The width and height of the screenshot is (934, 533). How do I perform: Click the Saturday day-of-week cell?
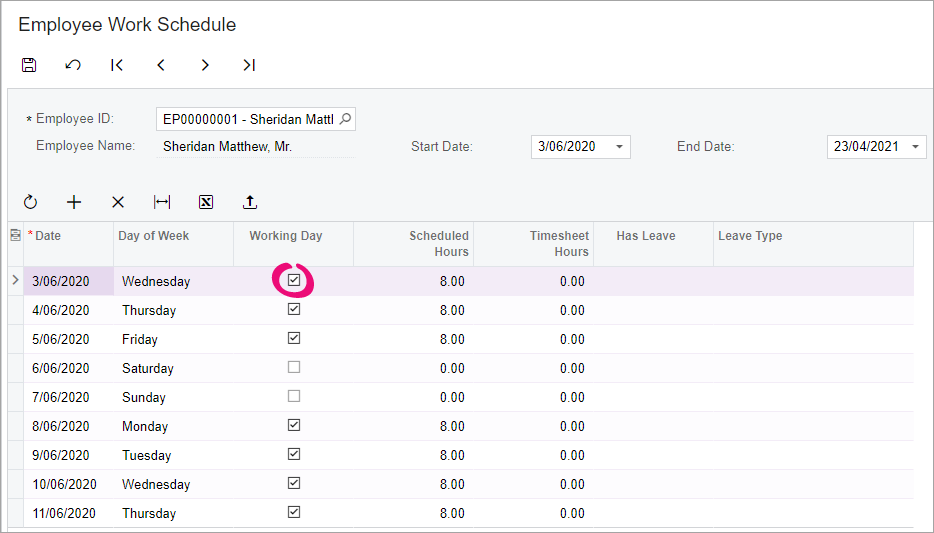click(173, 368)
